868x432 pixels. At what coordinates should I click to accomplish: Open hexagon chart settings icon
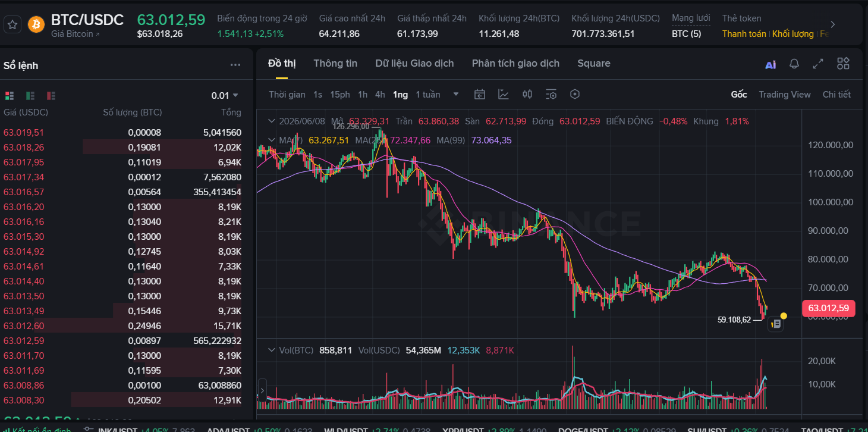(x=574, y=94)
